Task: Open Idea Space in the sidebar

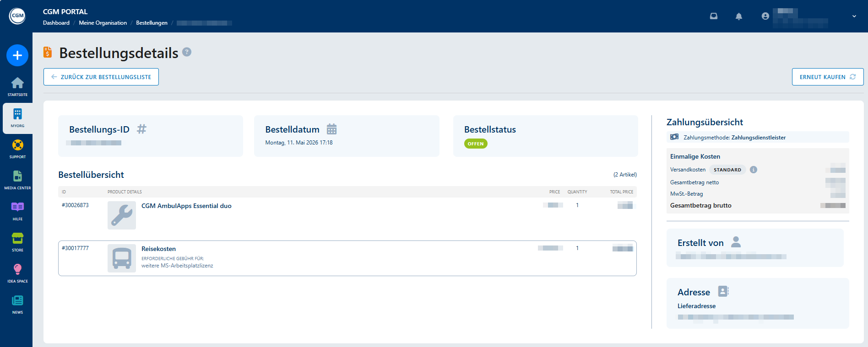Action: 17,273
